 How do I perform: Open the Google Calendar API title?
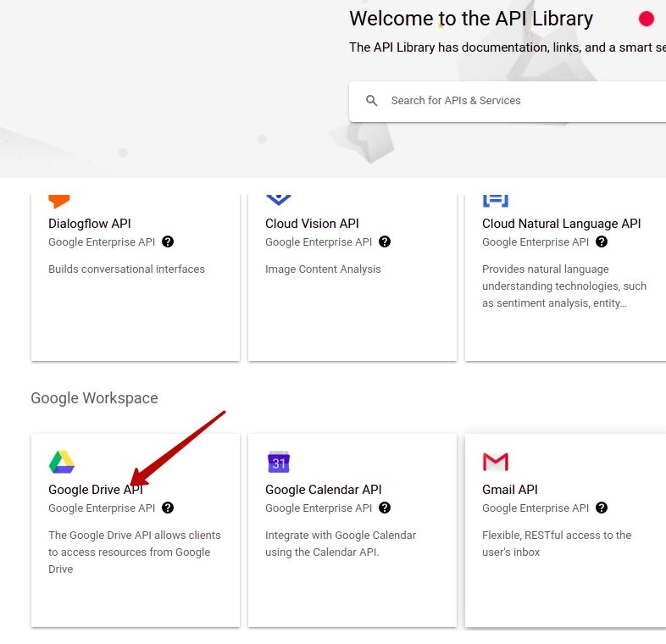323,490
